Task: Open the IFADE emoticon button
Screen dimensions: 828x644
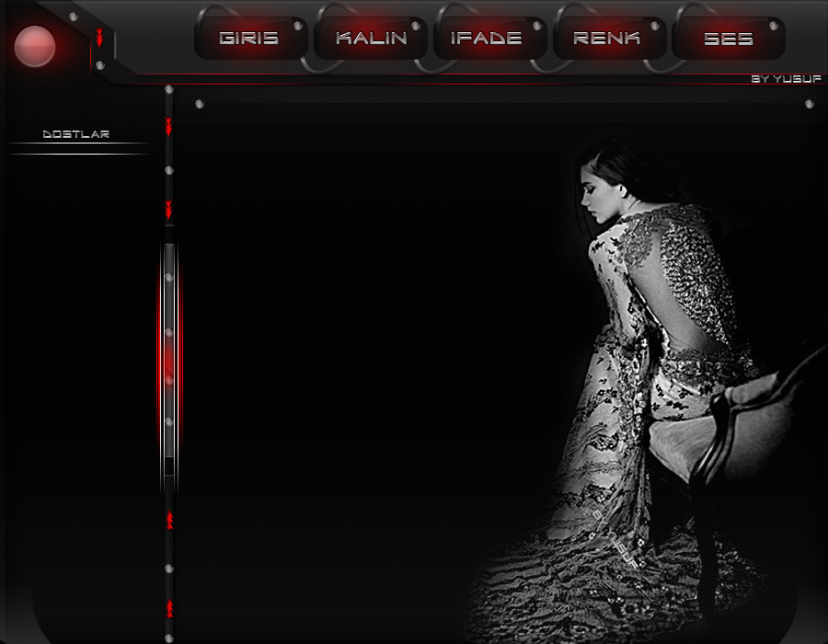Action: point(487,39)
